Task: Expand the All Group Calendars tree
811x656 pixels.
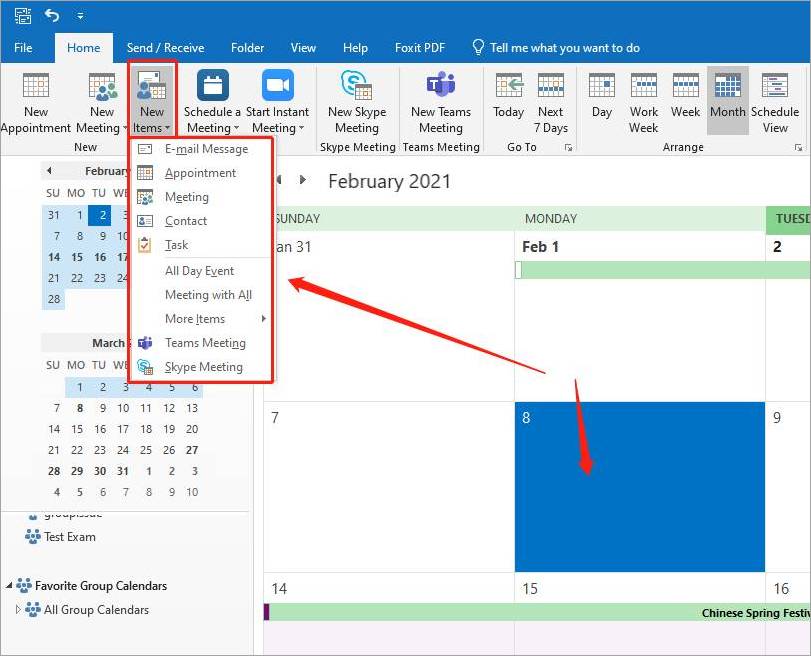Action: point(17,610)
